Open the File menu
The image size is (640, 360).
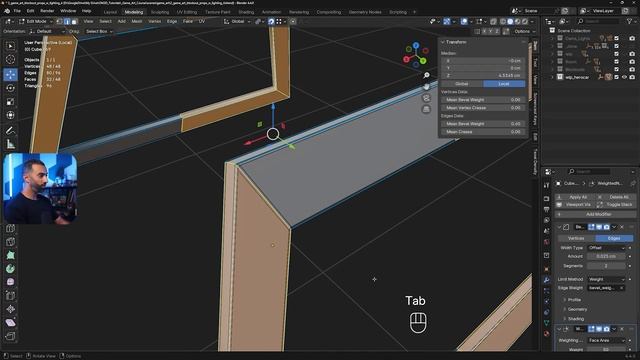point(17,11)
